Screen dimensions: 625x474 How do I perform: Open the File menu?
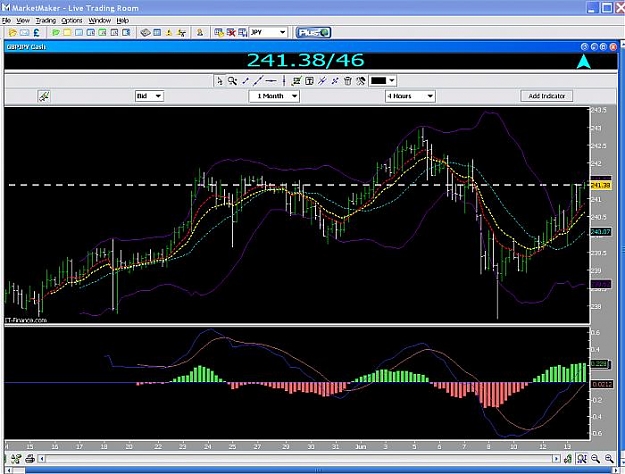tap(6, 20)
